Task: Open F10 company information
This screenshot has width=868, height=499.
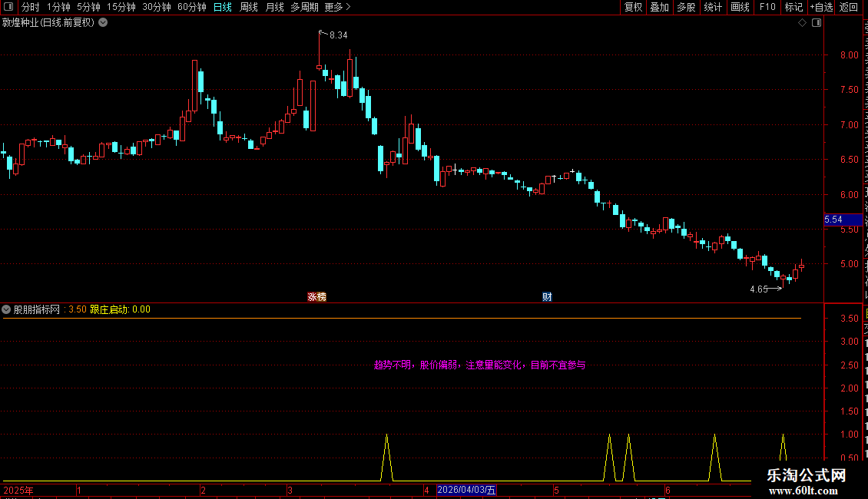Action: click(x=767, y=7)
